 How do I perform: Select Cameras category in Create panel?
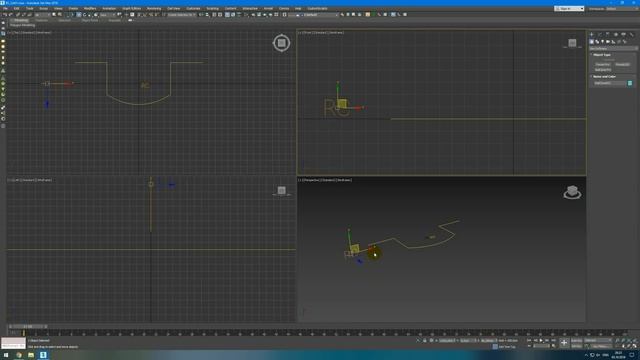click(608, 41)
